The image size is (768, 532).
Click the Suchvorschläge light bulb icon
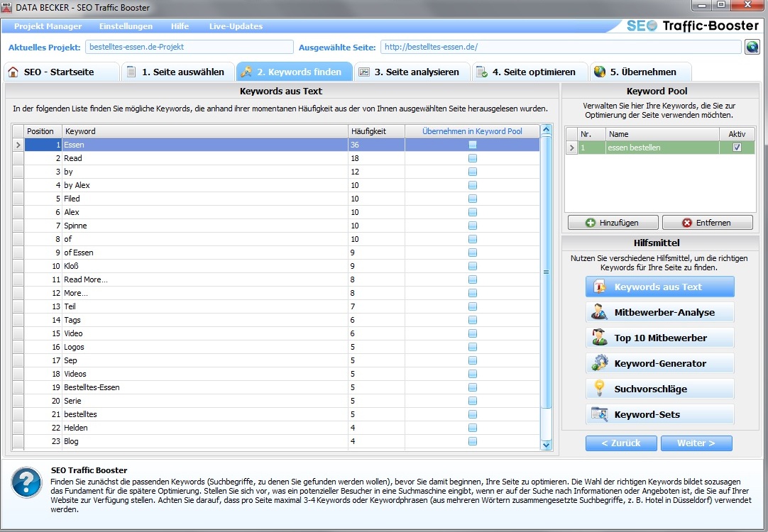pos(599,388)
